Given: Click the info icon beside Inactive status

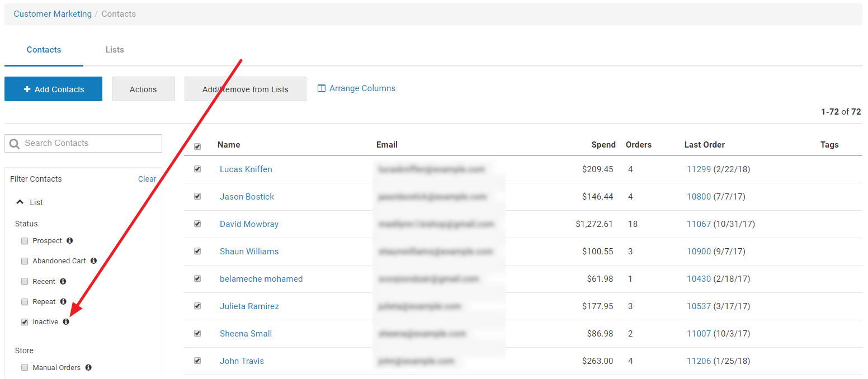Looking at the screenshot, I should click(x=67, y=321).
